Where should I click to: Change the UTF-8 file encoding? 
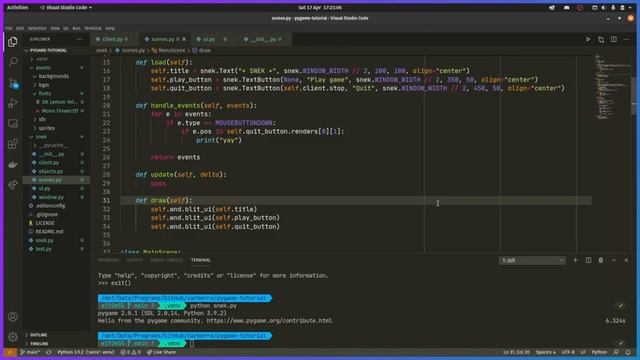(568, 352)
